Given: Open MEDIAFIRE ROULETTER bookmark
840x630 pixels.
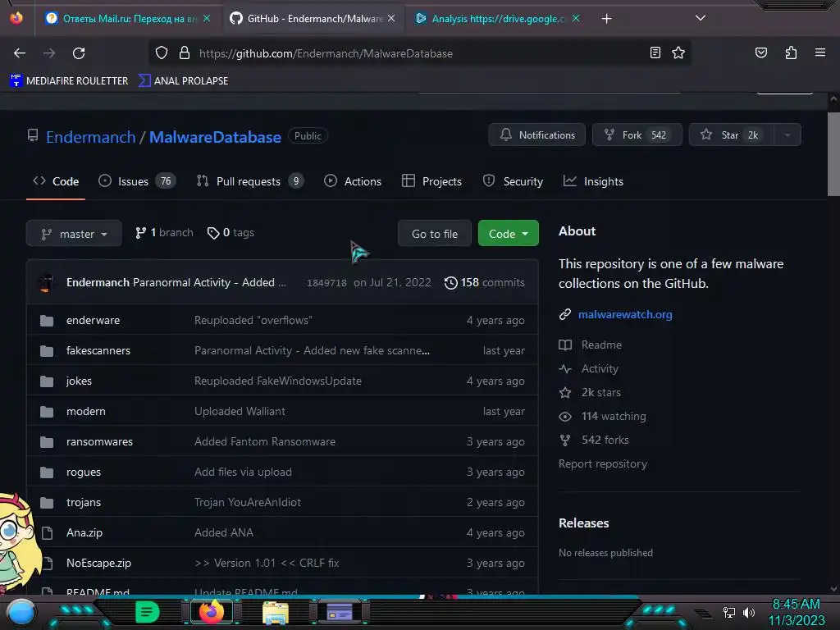Looking at the screenshot, I should [69, 81].
